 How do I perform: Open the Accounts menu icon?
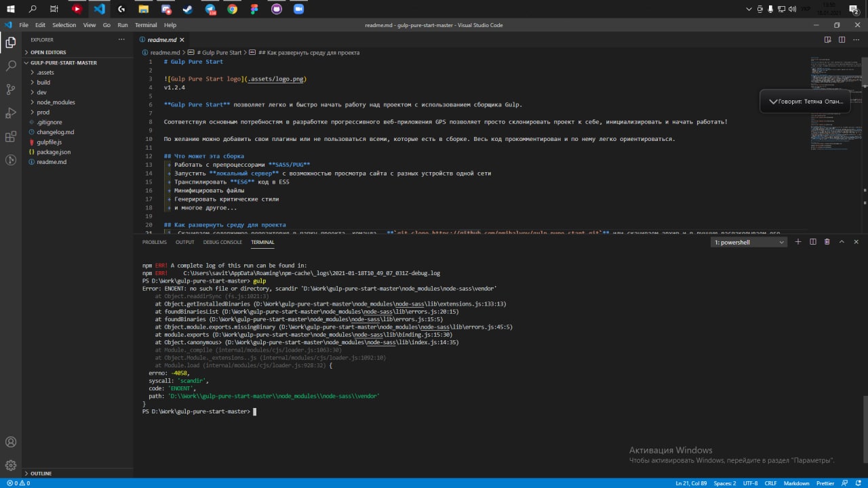[11, 442]
